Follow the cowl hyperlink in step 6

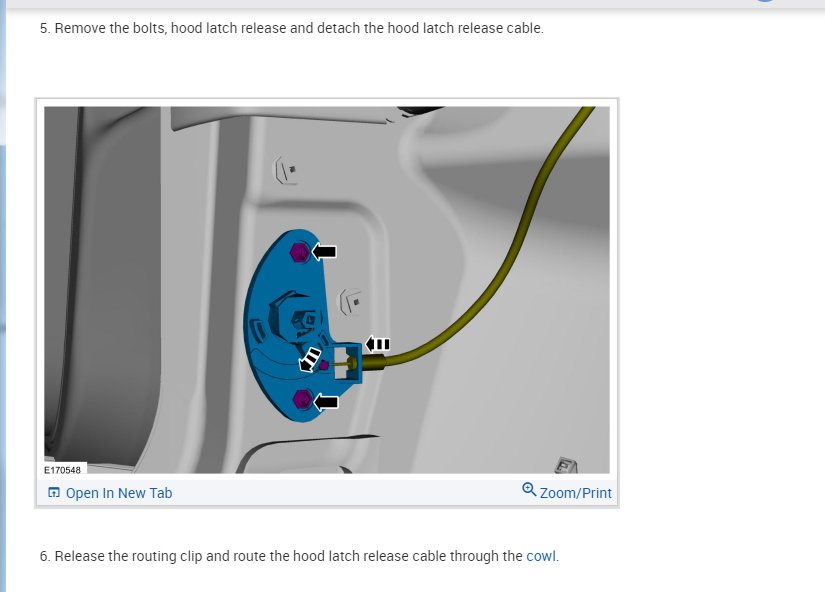[541, 556]
